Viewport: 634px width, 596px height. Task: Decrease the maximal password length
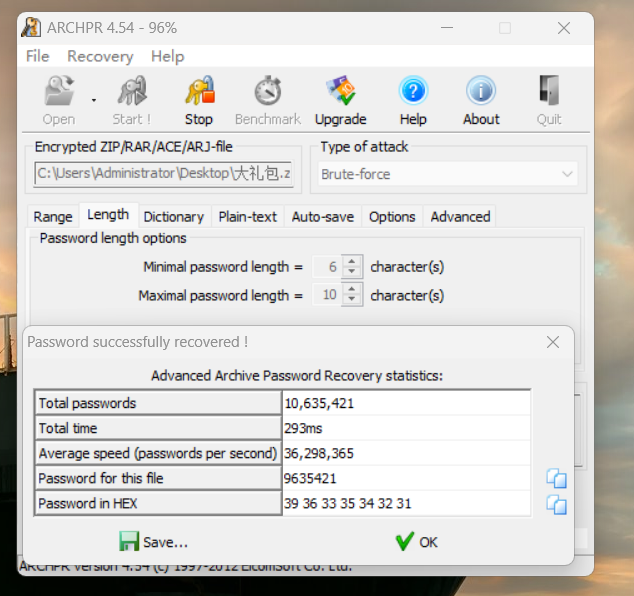(352, 299)
